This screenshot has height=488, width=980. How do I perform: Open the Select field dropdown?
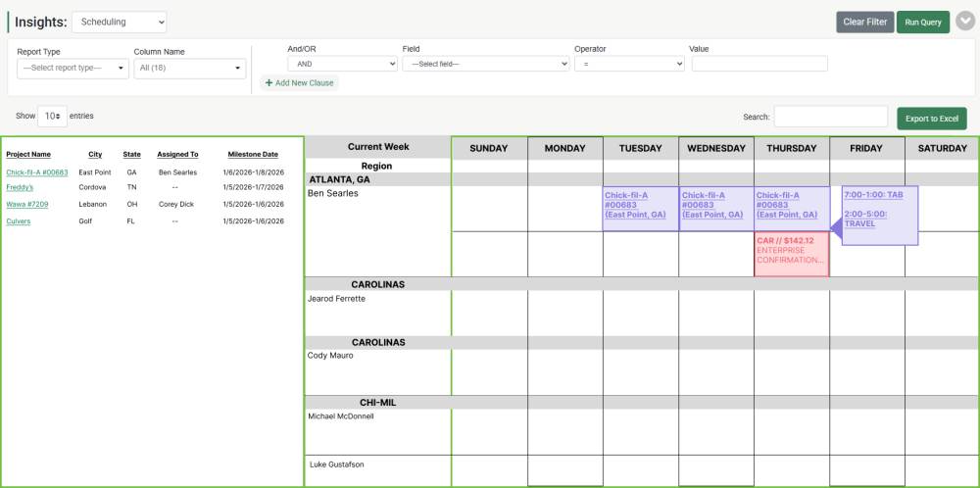pos(485,64)
